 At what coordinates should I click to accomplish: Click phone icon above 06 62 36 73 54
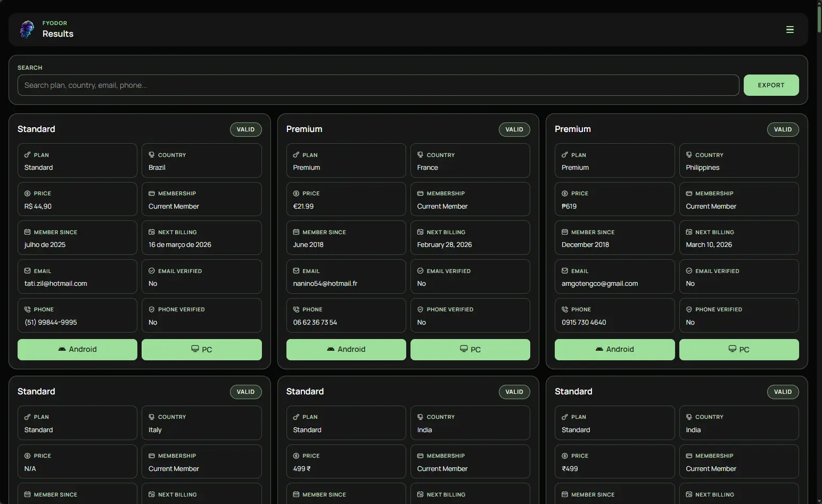click(296, 309)
